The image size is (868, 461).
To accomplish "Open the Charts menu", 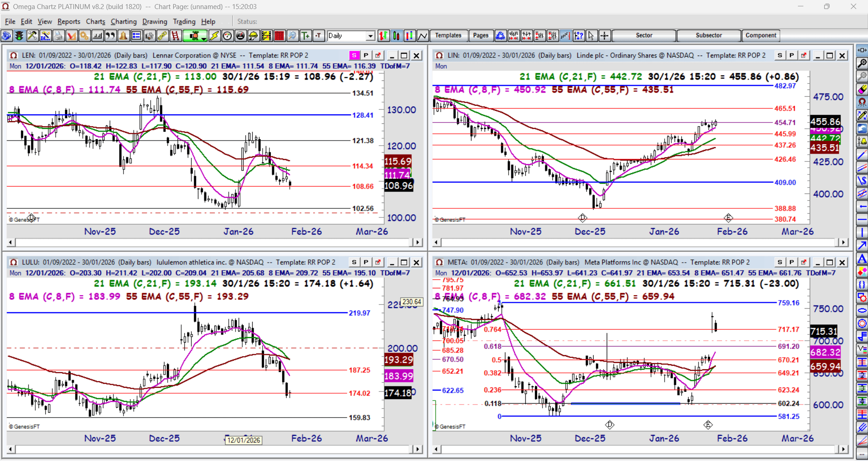I will [95, 21].
